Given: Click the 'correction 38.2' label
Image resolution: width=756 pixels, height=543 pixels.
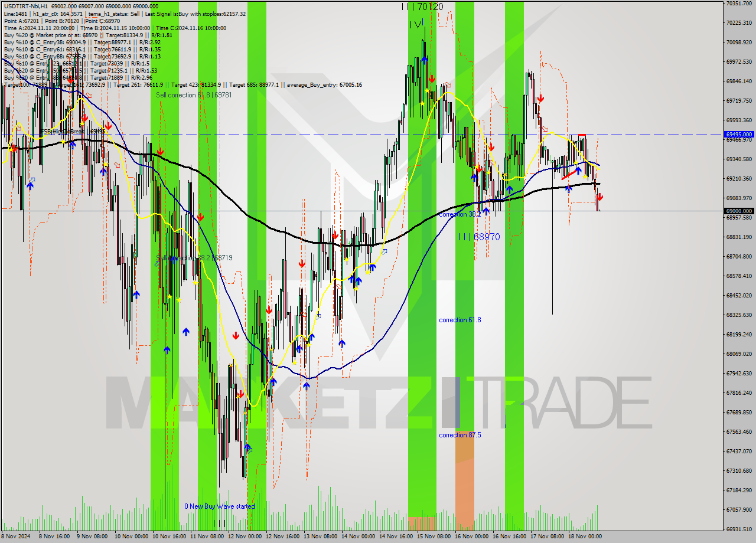Looking at the screenshot, I should [460, 214].
